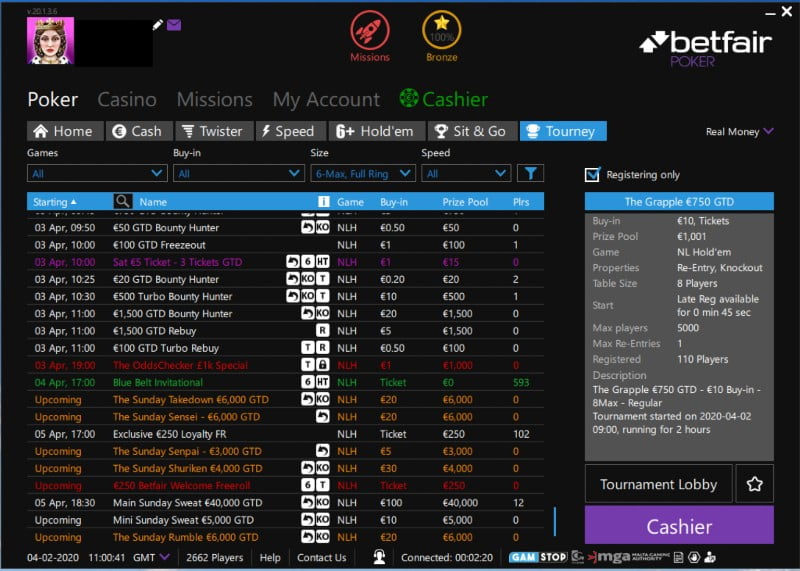Image resolution: width=800 pixels, height=571 pixels.
Task: Open the GMT timezone dropdown
Action: [152, 557]
